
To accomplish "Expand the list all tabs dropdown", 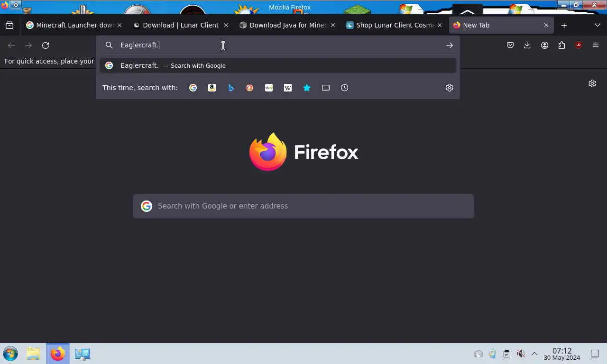I will (x=597, y=25).
